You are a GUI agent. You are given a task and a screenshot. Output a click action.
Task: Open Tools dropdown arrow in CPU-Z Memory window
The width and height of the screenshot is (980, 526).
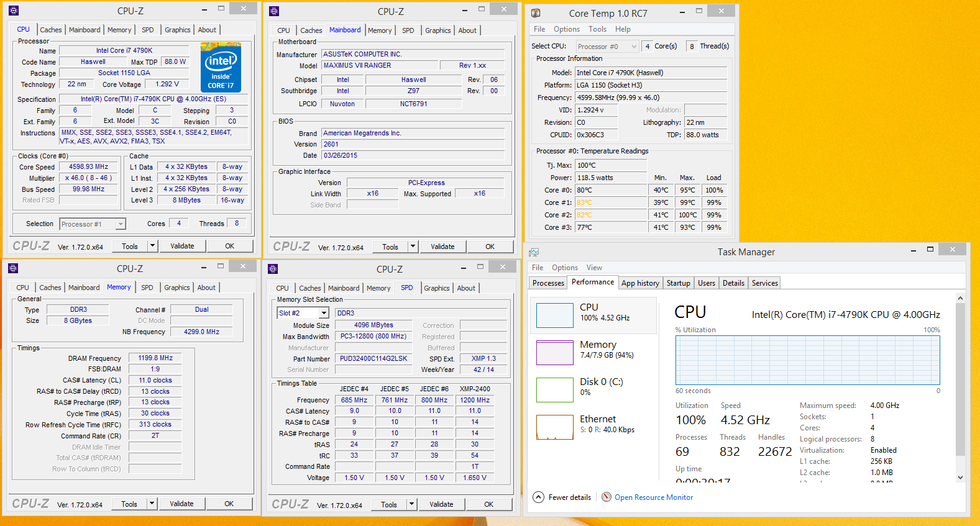point(152,504)
